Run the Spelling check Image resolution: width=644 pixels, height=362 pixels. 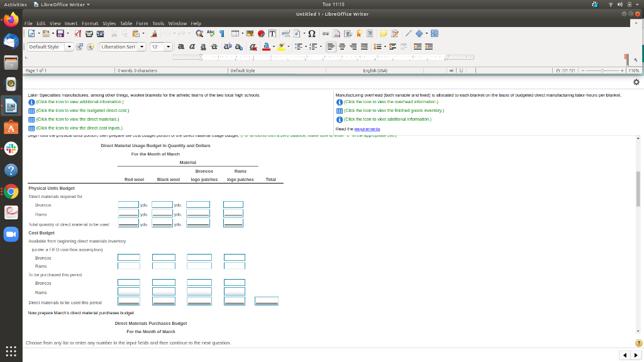(212, 33)
